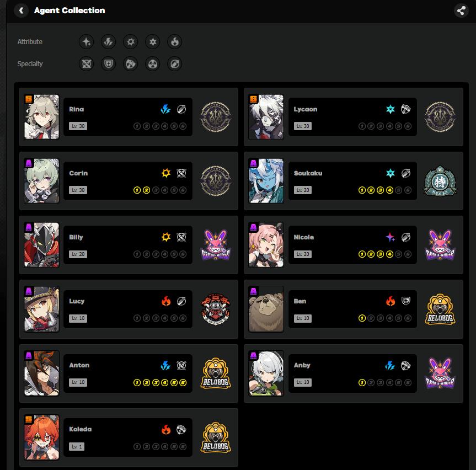Filter by Ice attribute icon

coord(152,41)
